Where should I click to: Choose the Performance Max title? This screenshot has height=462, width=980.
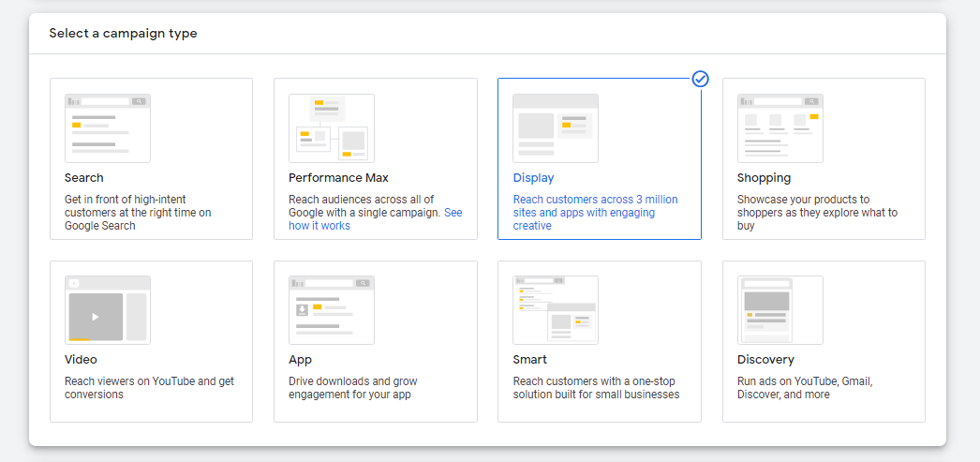click(x=338, y=178)
